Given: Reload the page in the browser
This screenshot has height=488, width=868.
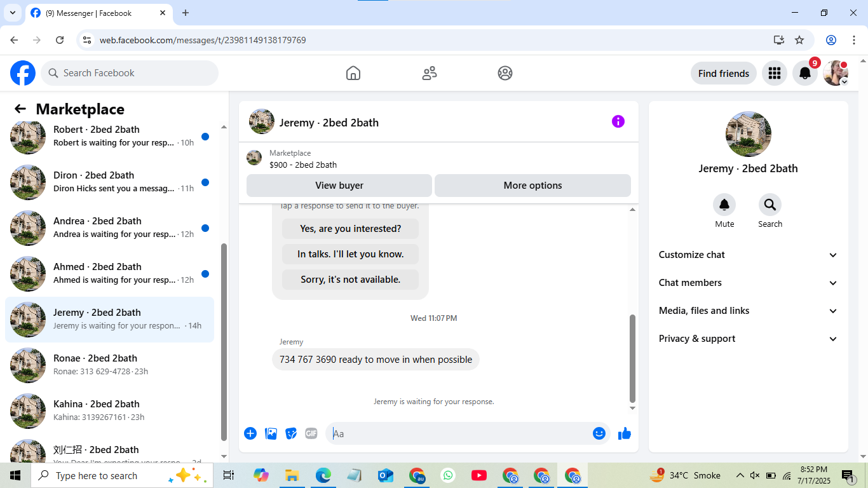Looking at the screenshot, I should coord(60,40).
